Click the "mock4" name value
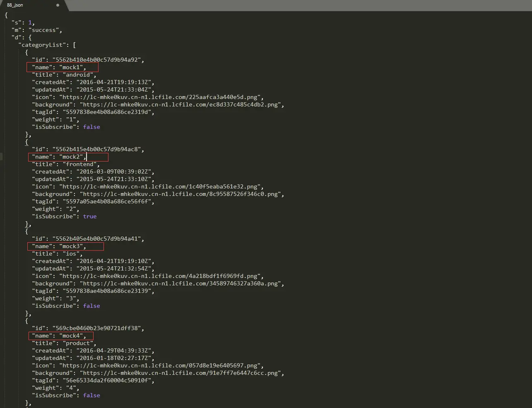The image size is (532, 408). (71, 336)
